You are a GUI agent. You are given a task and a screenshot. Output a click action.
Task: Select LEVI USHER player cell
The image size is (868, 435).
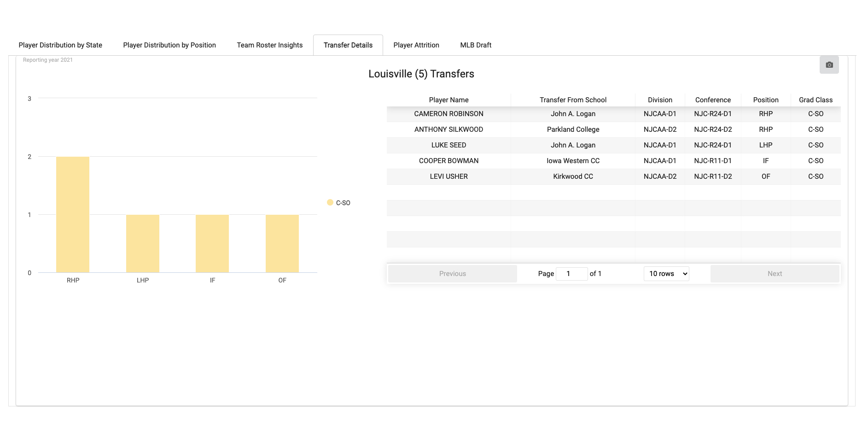point(449,176)
